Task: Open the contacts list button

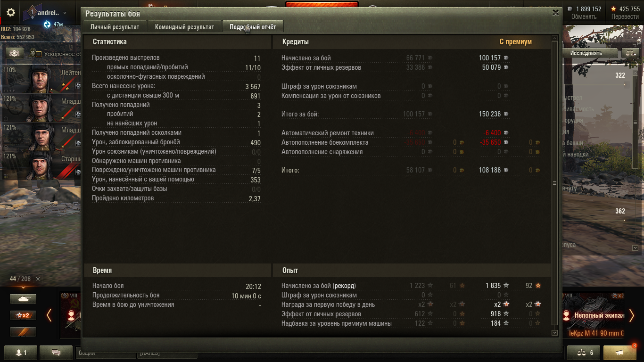Action: (x=22, y=353)
